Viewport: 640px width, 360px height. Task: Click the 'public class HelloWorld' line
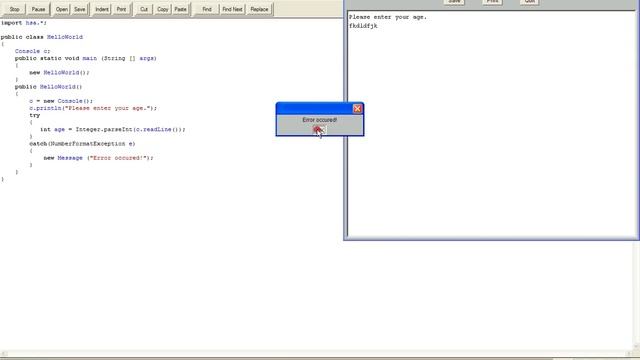42,37
